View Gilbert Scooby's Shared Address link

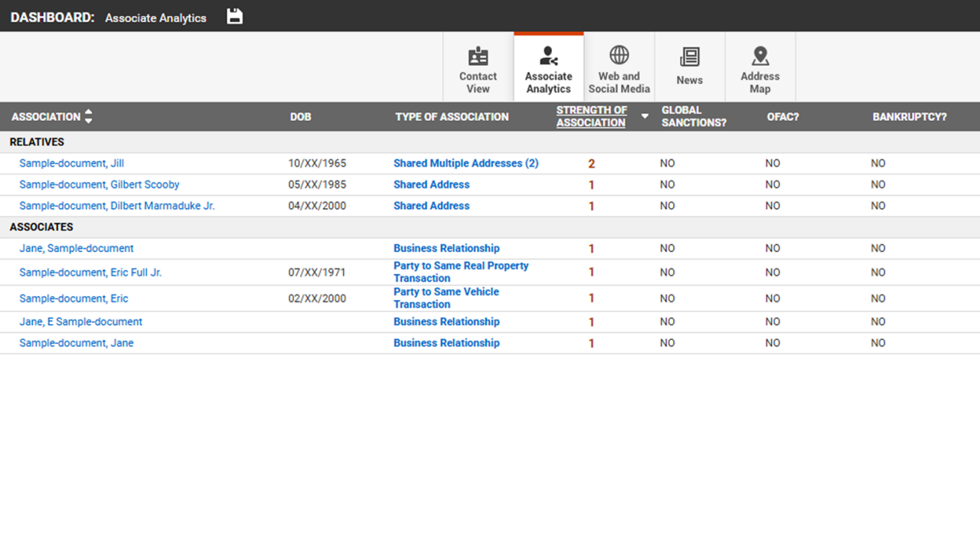point(431,185)
